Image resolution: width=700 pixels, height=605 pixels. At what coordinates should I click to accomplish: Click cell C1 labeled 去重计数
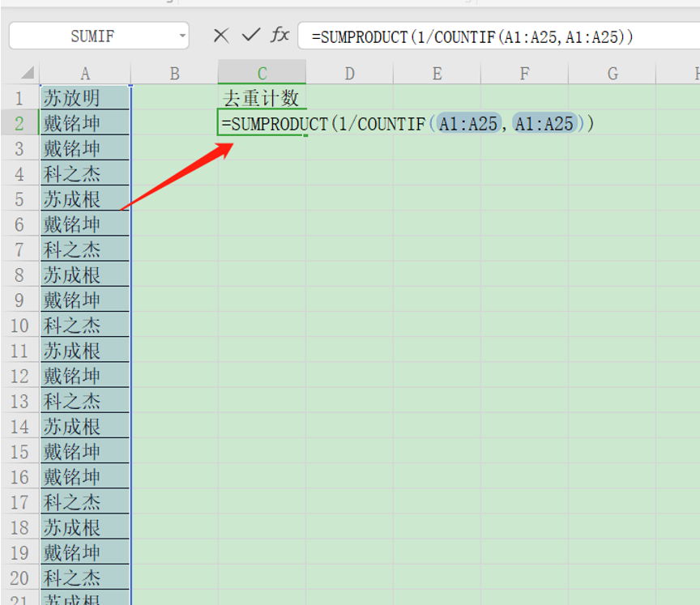[262, 98]
